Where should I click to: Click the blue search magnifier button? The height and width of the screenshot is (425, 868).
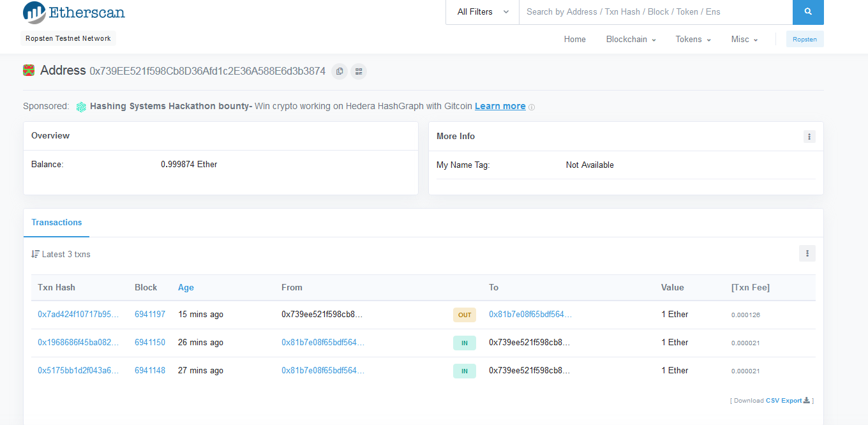(x=808, y=11)
